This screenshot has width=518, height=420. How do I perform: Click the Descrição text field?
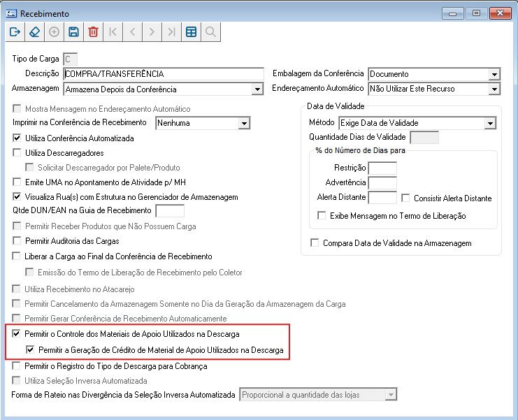(x=164, y=73)
